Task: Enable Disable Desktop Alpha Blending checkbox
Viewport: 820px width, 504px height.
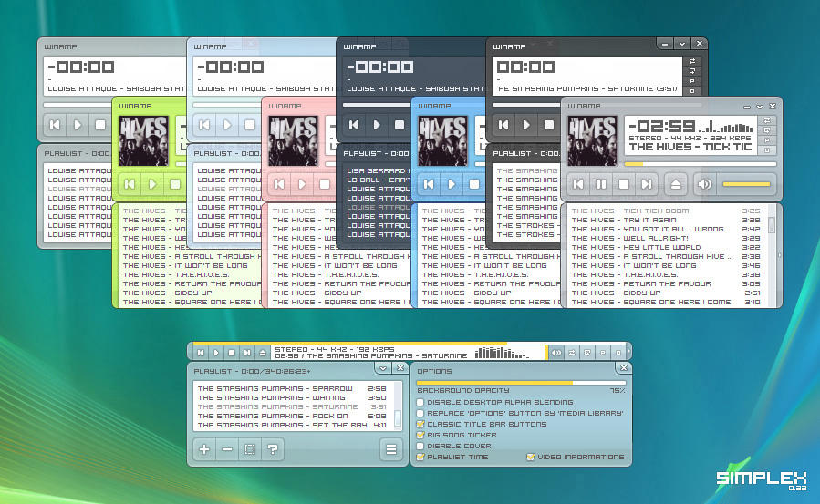Action: pos(420,402)
